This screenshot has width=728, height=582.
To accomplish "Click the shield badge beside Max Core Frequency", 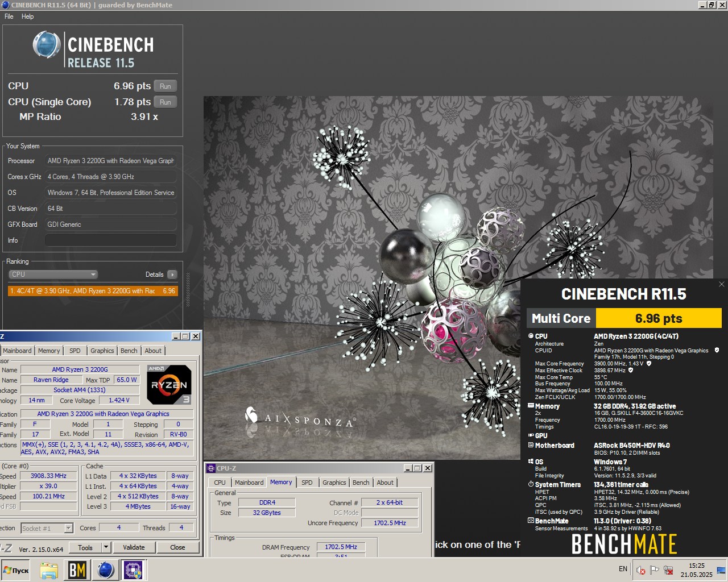I will [x=649, y=364].
